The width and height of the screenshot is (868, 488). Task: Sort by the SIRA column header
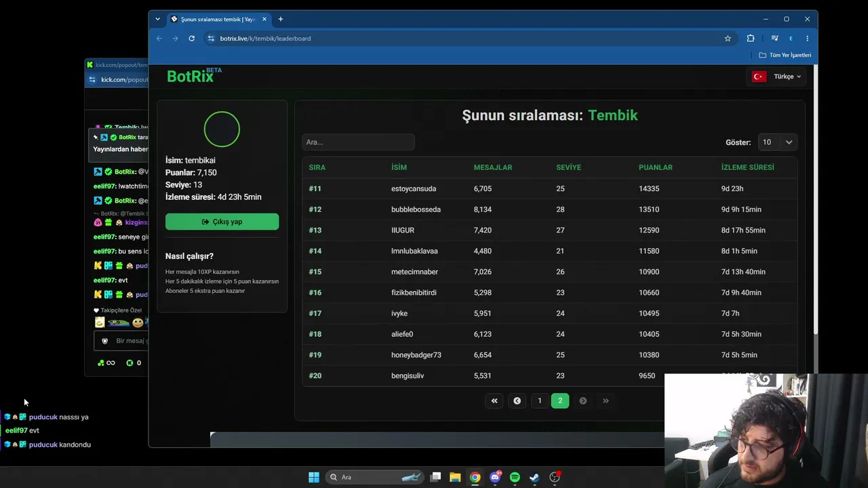(x=317, y=167)
